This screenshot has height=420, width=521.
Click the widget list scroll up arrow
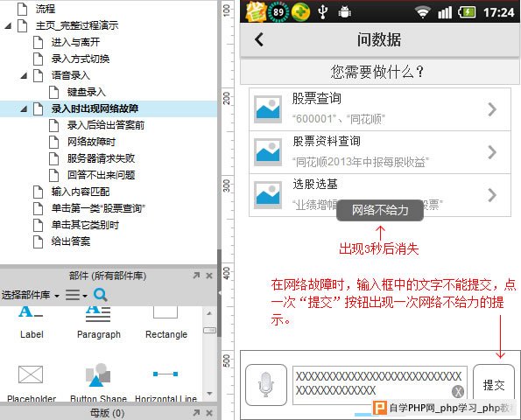point(209,313)
